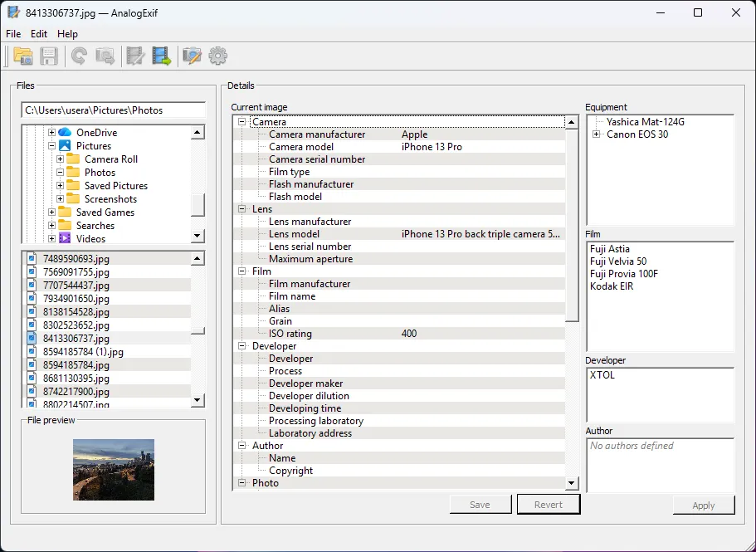Select Fuji Velvia 50 in Film list
Screen dimensions: 756x552
coord(617,261)
